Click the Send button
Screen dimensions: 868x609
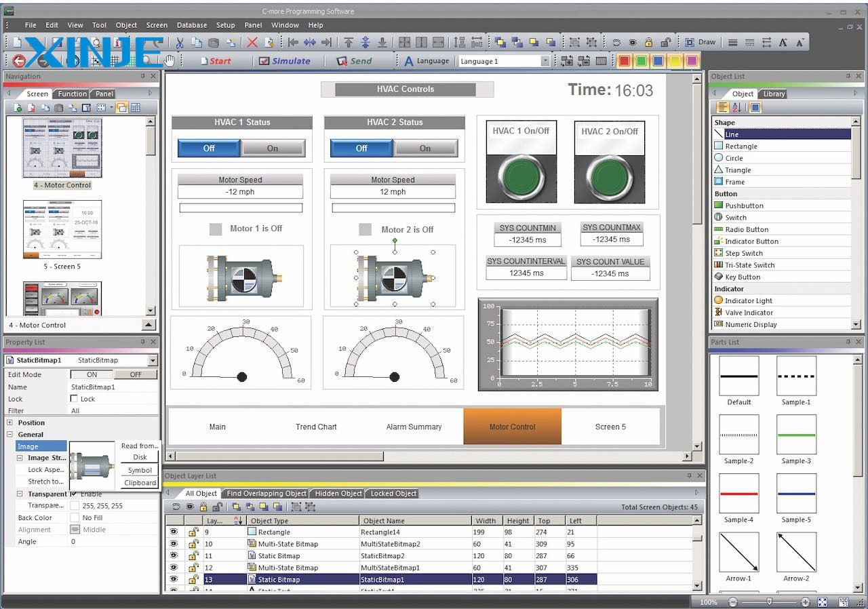355,61
